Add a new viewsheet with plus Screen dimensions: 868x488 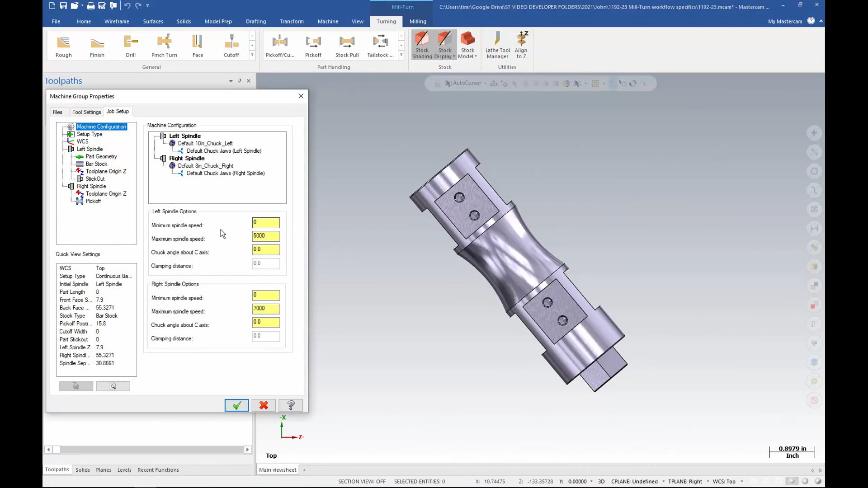(x=304, y=470)
